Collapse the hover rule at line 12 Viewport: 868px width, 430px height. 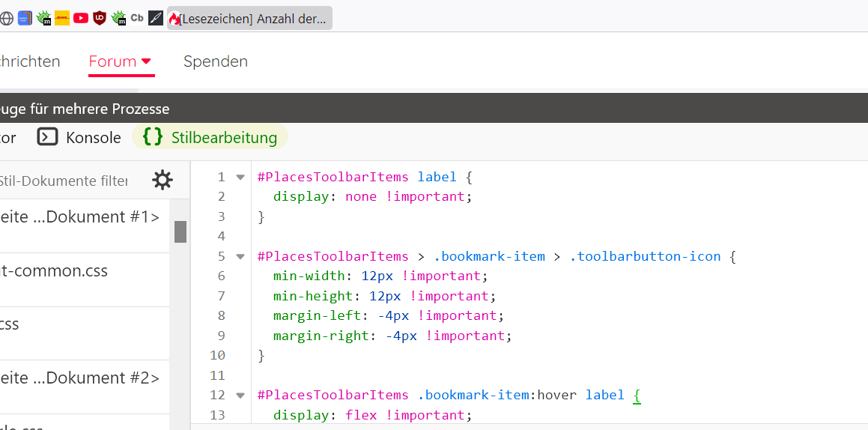point(240,395)
